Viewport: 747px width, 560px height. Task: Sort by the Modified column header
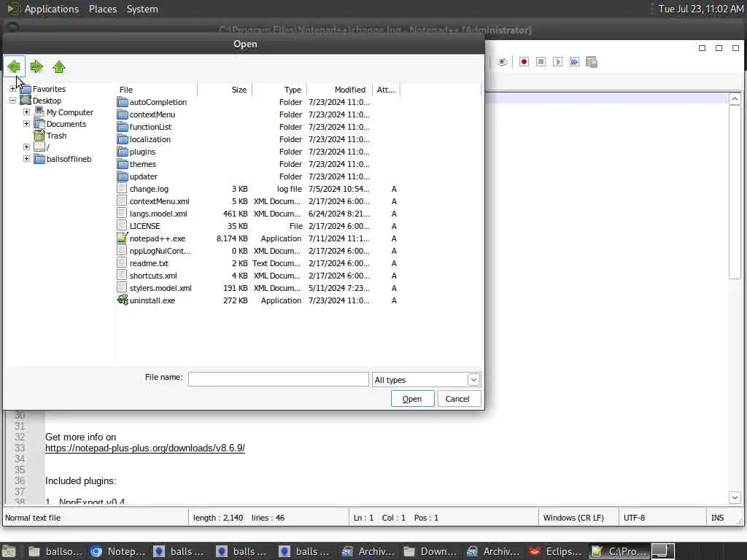point(339,90)
